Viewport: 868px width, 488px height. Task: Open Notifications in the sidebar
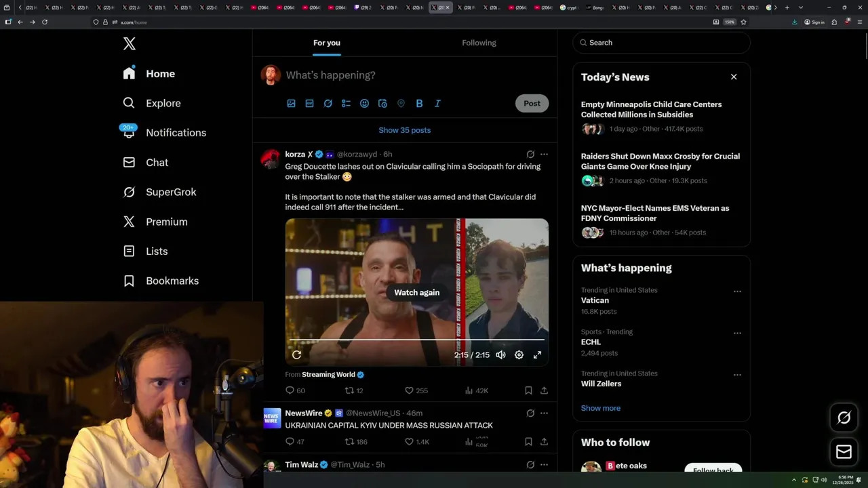(x=164, y=133)
